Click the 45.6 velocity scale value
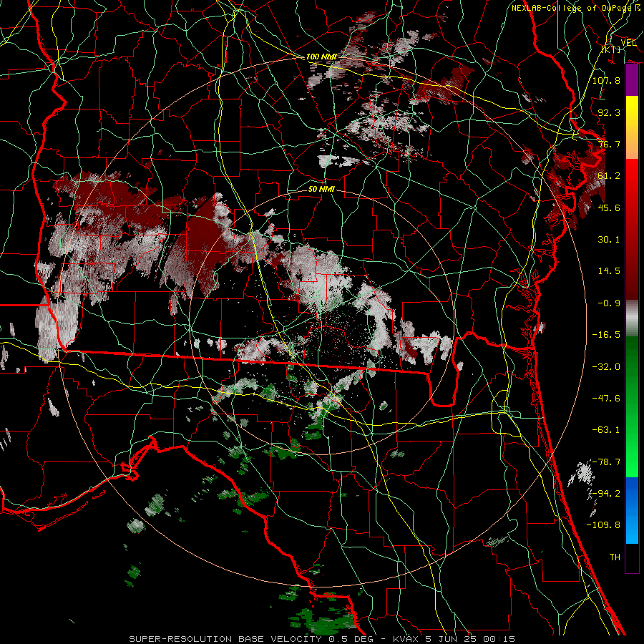The width and height of the screenshot is (644, 644). [609, 208]
